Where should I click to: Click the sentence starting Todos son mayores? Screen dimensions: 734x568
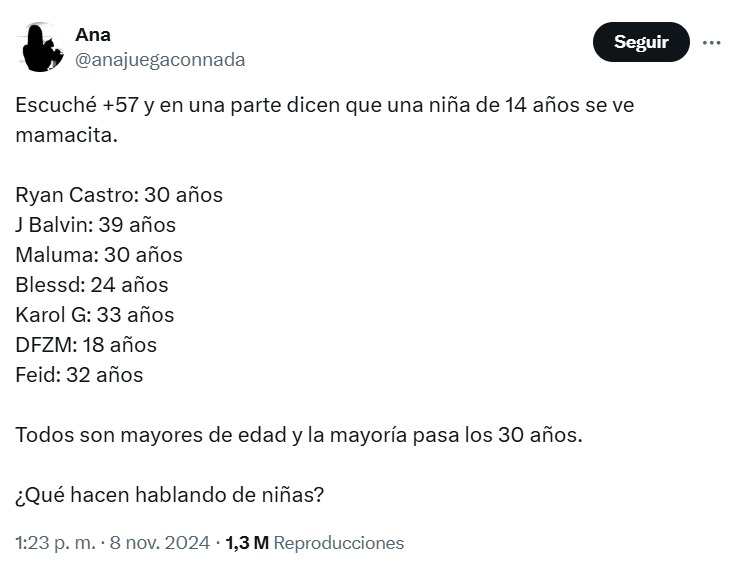299,435
